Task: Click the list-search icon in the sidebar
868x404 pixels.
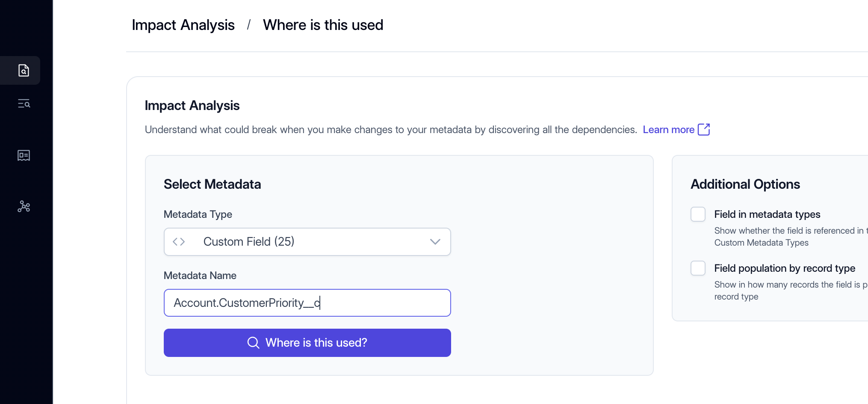Action: [24, 104]
